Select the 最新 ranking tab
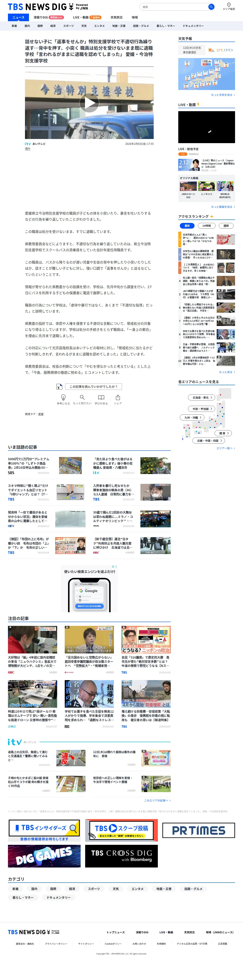 click(187, 226)
